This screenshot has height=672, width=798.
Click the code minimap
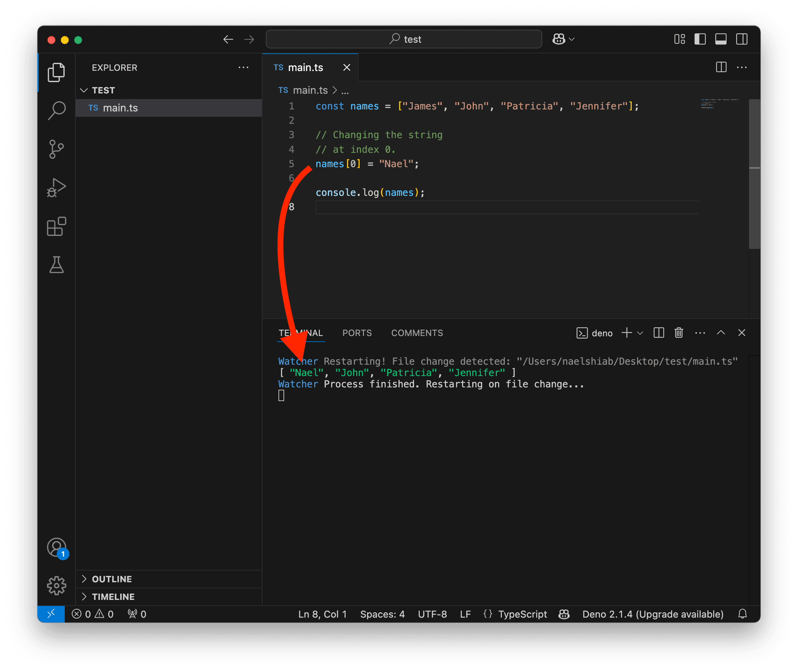click(719, 104)
